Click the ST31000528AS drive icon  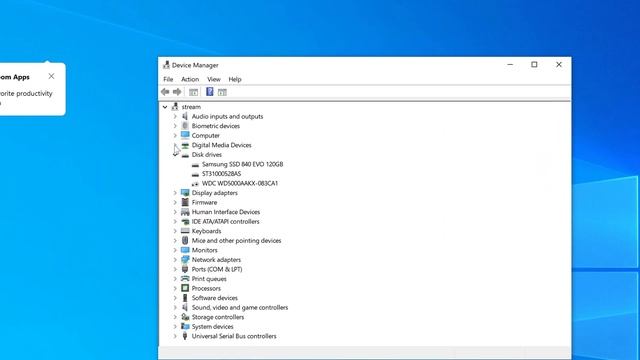tap(195, 174)
